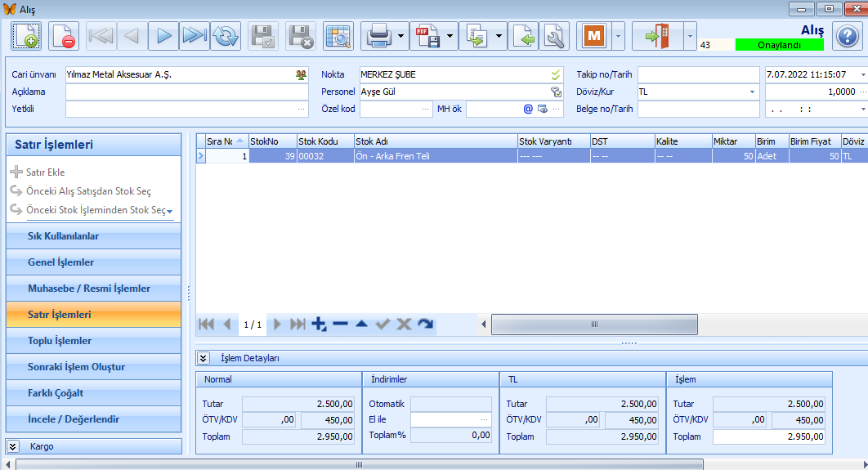Click the Birim Fiyat column header
This screenshot has height=470, width=868.
click(x=815, y=141)
